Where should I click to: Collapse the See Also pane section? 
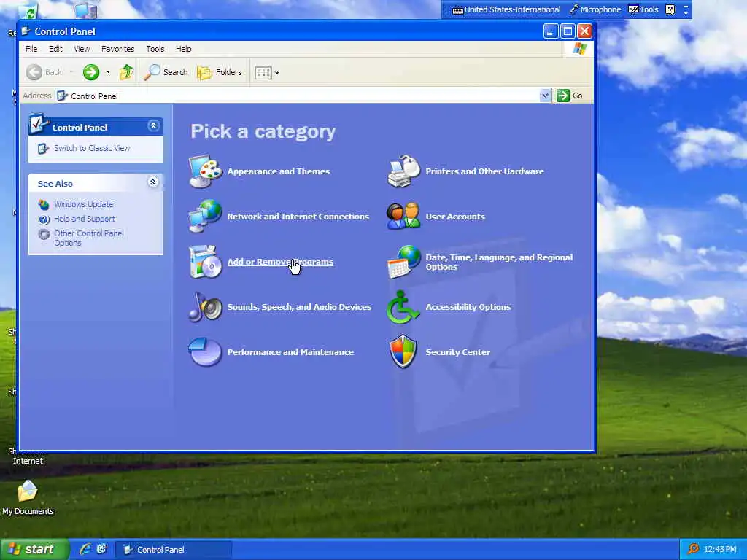pos(153,182)
